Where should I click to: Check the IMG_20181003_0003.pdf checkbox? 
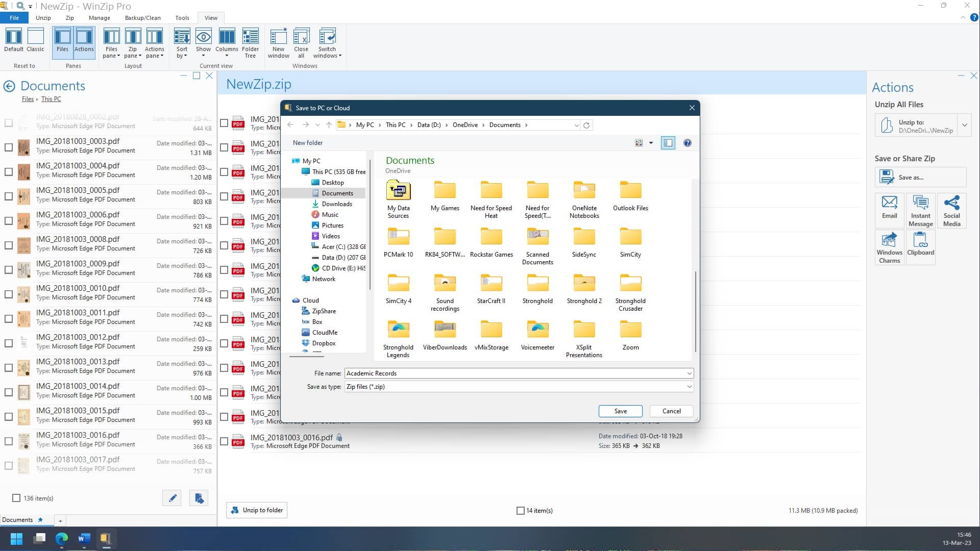pos(9,147)
